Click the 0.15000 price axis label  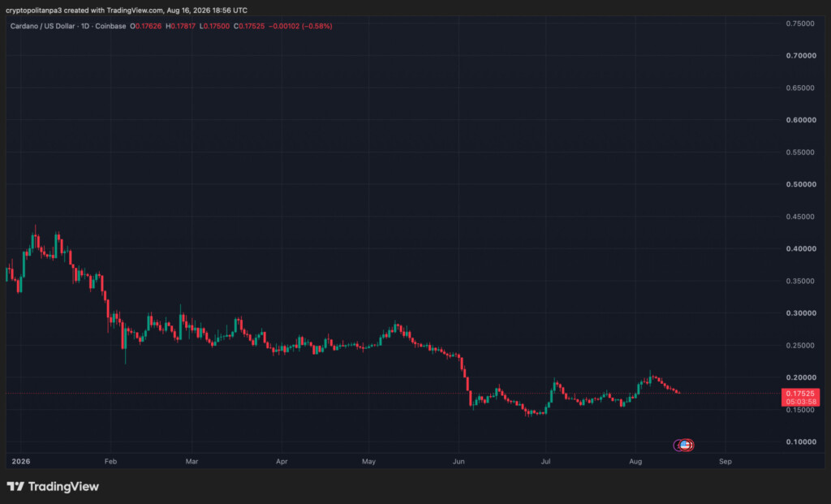[800, 410]
